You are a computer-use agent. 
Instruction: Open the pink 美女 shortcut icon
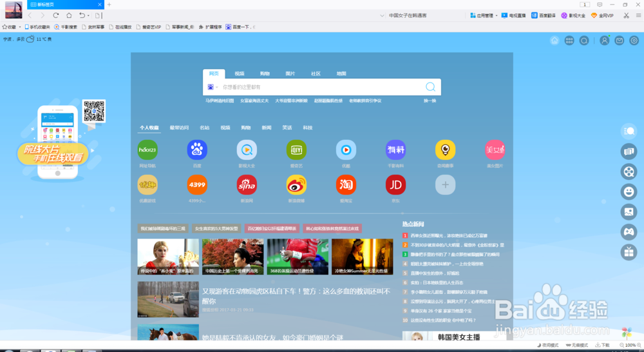click(x=495, y=150)
